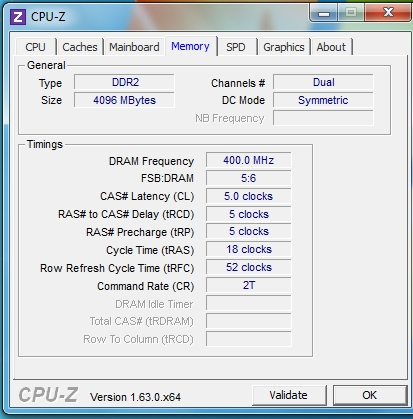Click the DRAM Frequency 400.0 MHz field

pyautogui.click(x=249, y=160)
